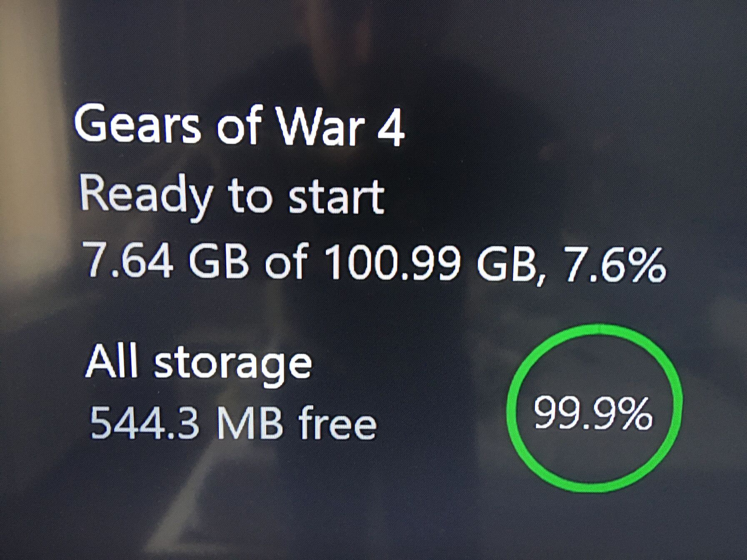
Task: Click the word All in storage heading
Action: point(111,362)
